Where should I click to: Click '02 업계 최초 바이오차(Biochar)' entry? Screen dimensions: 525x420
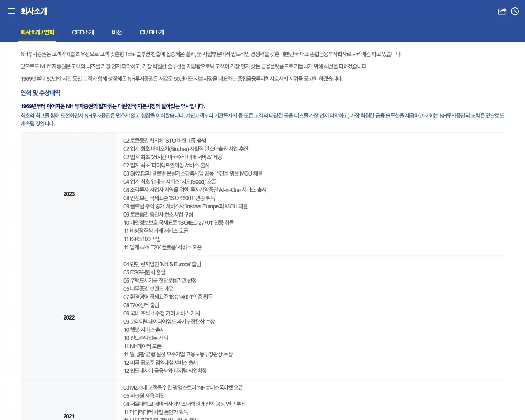click(x=186, y=149)
